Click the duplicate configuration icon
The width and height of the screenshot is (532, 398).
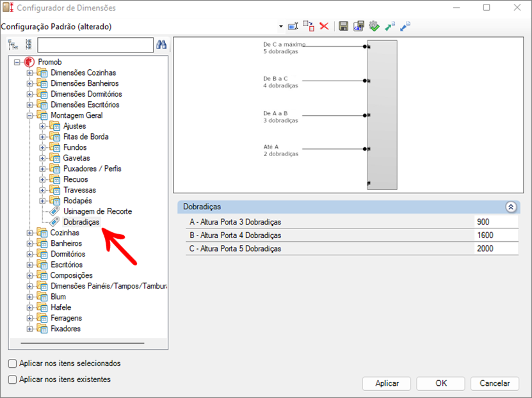pos(309,26)
